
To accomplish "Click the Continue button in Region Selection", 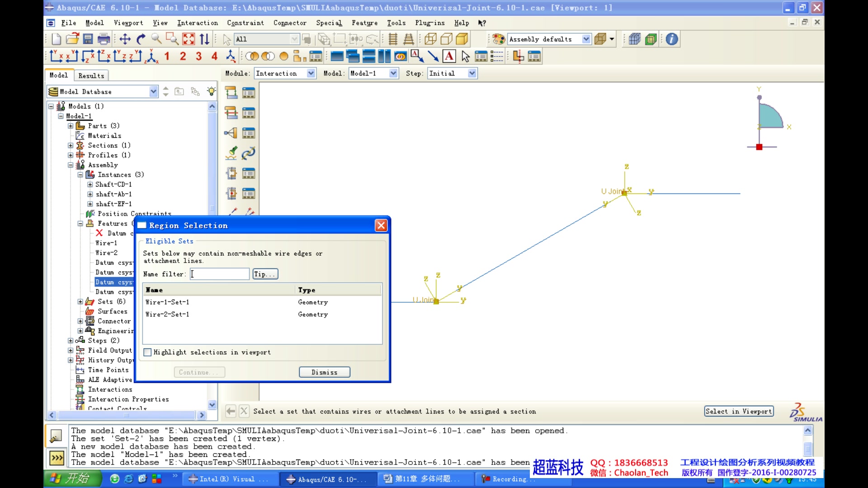I will point(199,372).
